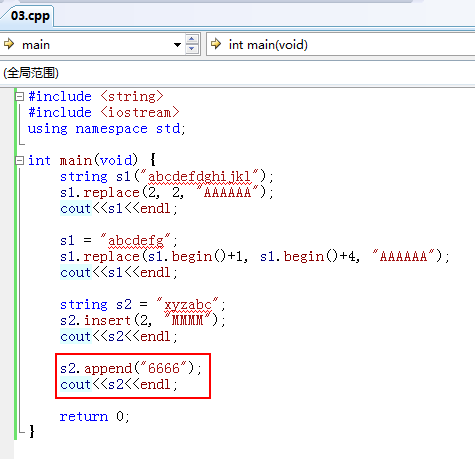Click the arrow icon beside int main(void)
The image size is (475, 459).
(216, 44)
